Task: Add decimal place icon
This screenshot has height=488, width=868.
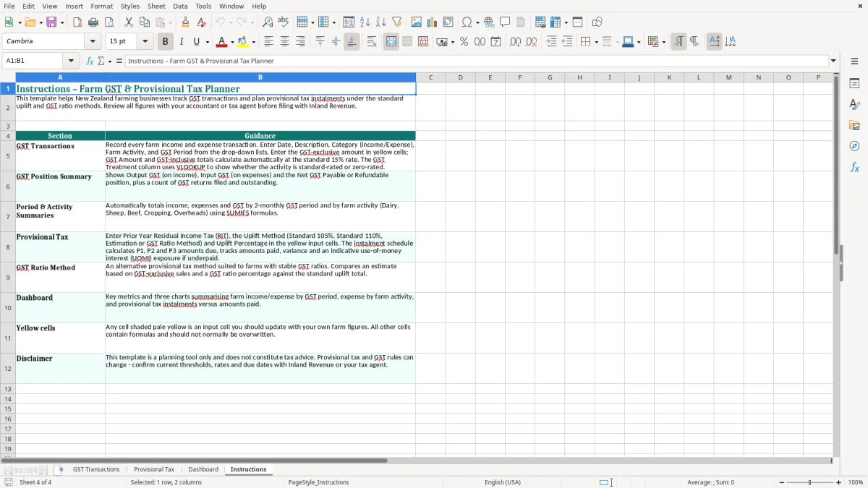Action: pos(515,42)
